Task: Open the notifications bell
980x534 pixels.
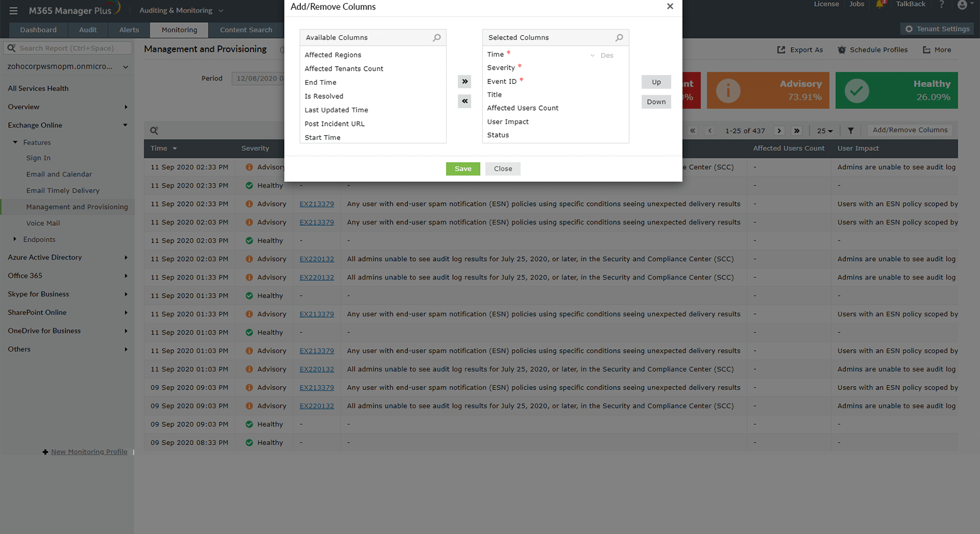Action: pos(880,4)
